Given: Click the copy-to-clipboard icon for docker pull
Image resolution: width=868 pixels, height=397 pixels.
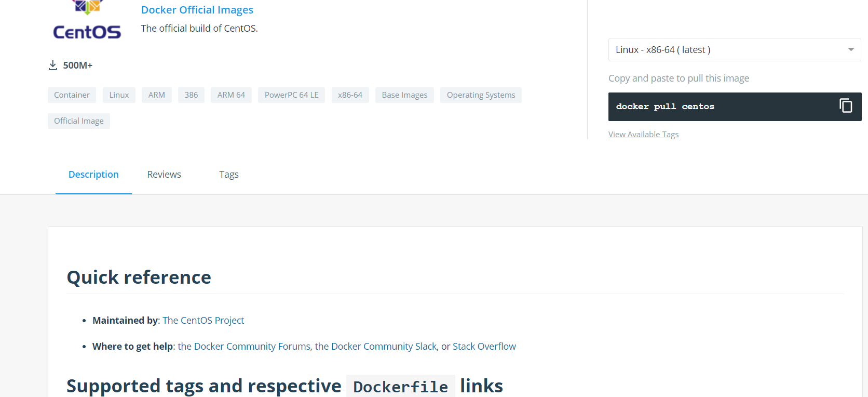Looking at the screenshot, I should tap(846, 106).
